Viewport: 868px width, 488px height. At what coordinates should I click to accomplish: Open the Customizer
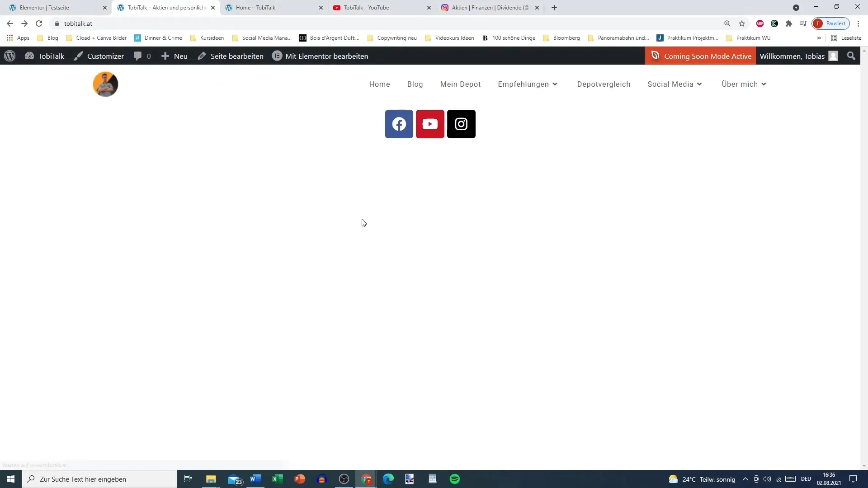(x=99, y=56)
